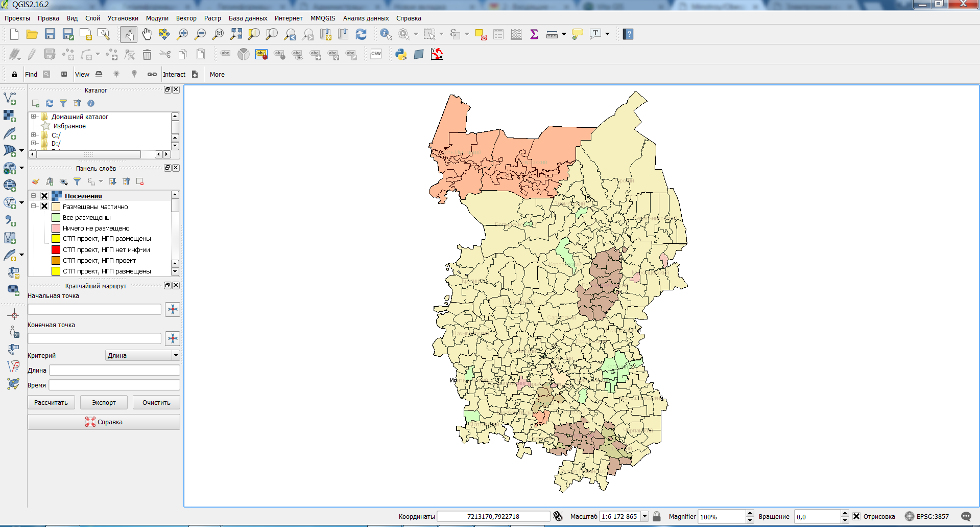The height and width of the screenshot is (527, 980).
Task: Open the statistical summary sigma tool
Action: pyautogui.click(x=534, y=34)
